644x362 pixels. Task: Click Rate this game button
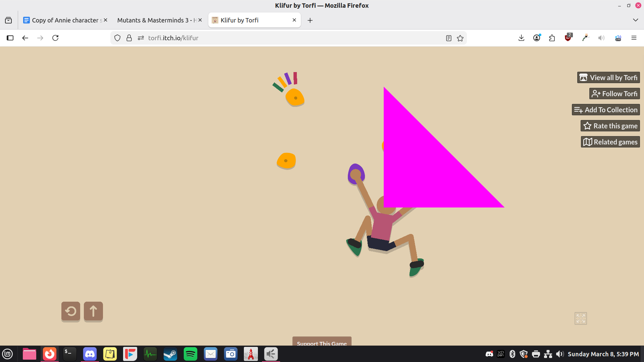[x=610, y=126]
